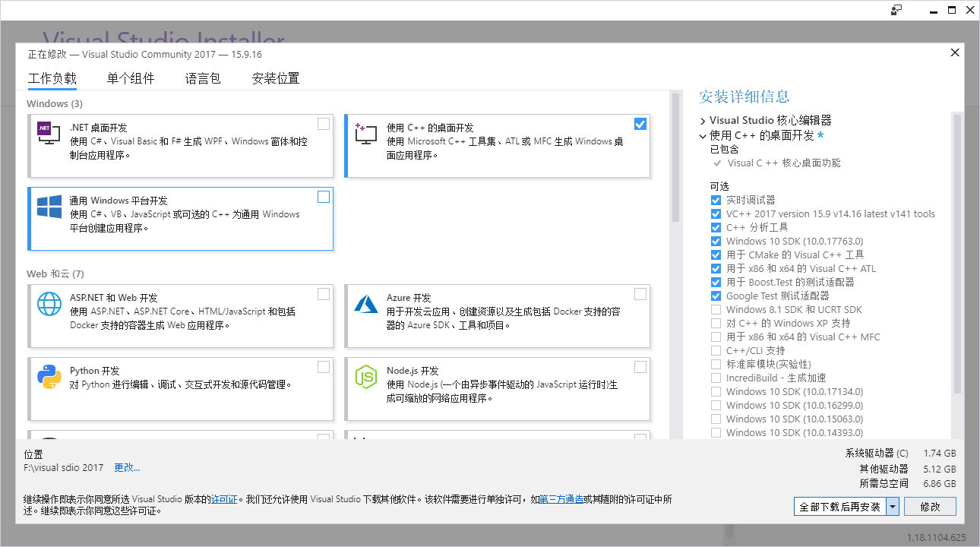Check 标准库模块(实验性) component
This screenshot has height=547, width=980.
716,364
